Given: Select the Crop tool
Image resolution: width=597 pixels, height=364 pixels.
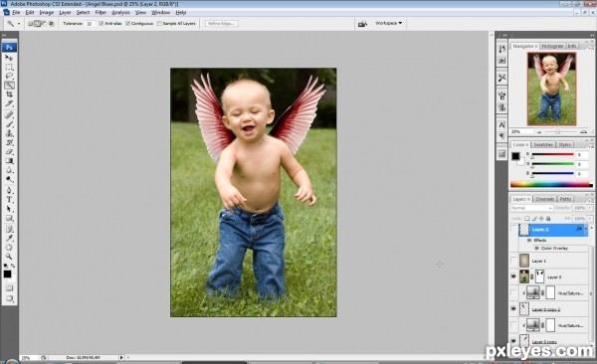Looking at the screenshot, I should pyautogui.click(x=9, y=94).
